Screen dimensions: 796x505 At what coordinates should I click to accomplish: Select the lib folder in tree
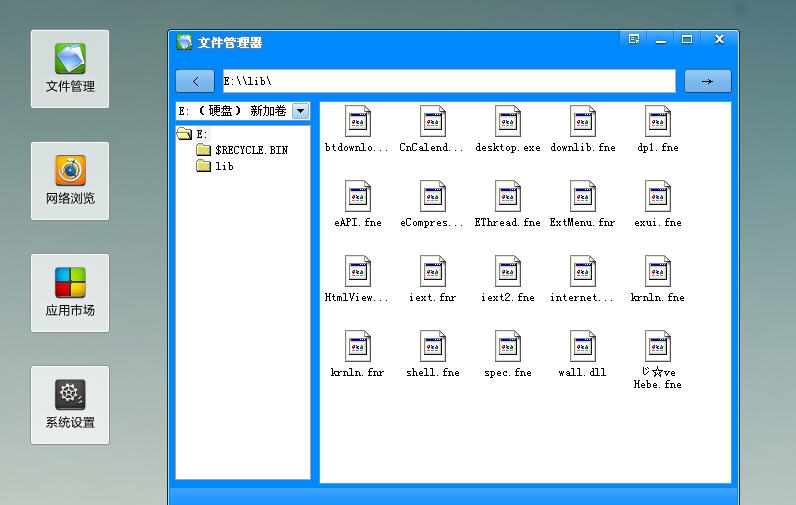[215, 166]
